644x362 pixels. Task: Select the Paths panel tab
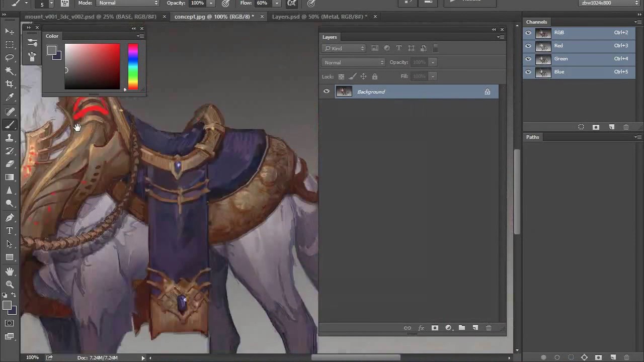click(533, 137)
